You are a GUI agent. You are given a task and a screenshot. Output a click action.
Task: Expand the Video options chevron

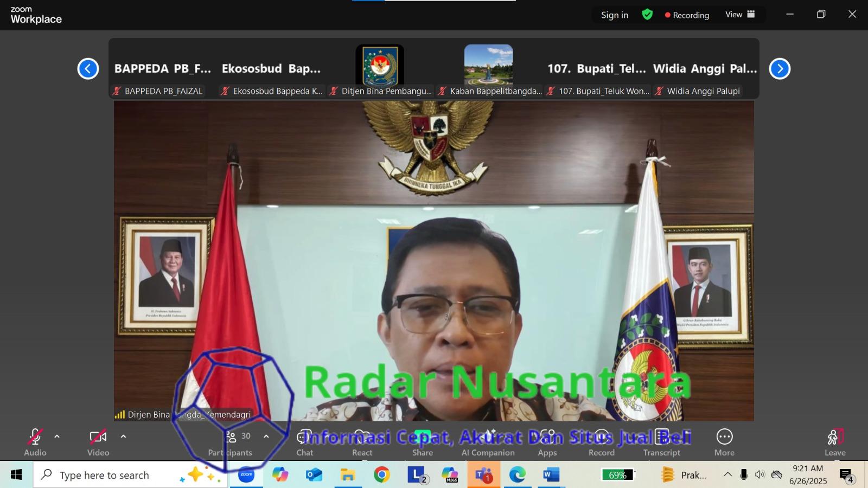coord(124,436)
